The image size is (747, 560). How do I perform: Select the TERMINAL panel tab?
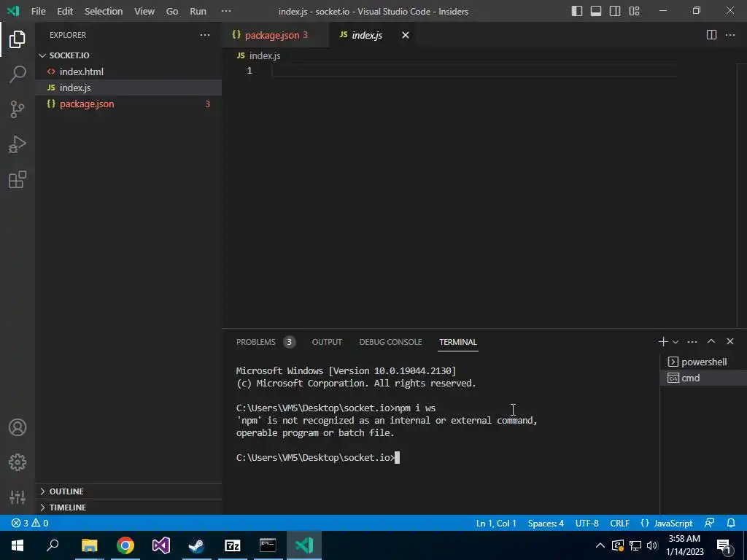tap(458, 342)
